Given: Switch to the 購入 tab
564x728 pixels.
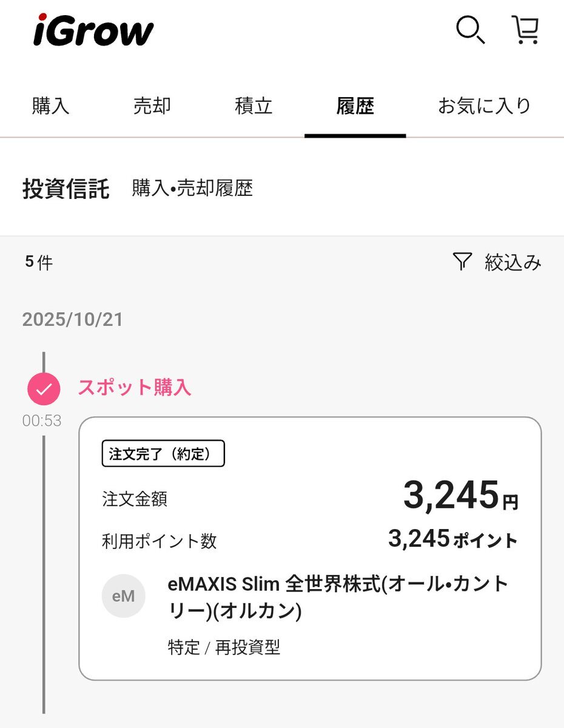Looking at the screenshot, I should 51,106.
